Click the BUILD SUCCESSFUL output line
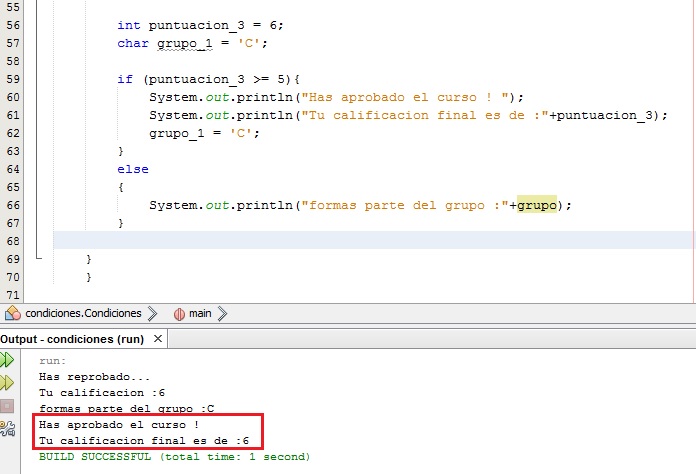The width and height of the screenshot is (696, 474). click(174, 456)
